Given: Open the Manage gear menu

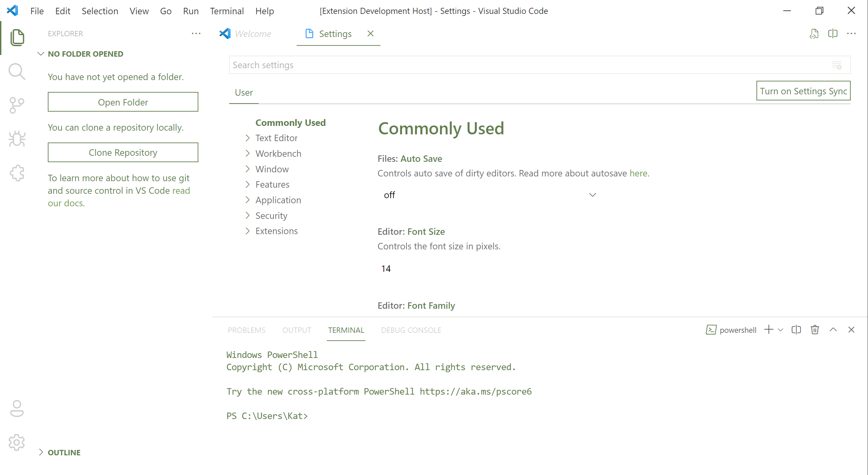Looking at the screenshot, I should point(17,442).
